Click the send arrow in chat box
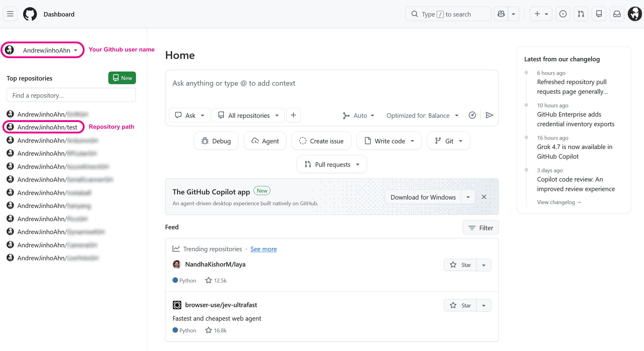This screenshot has height=351, width=644. [489, 115]
